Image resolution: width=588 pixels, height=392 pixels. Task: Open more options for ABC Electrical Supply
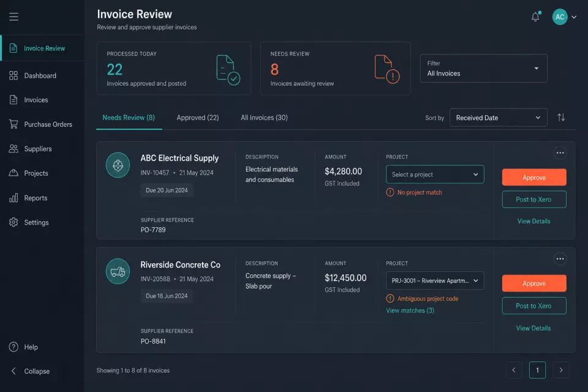tap(560, 153)
